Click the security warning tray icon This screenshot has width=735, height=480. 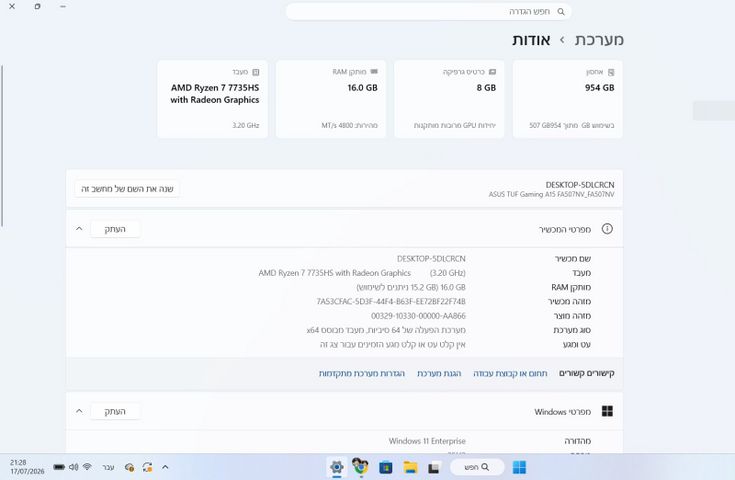(130, 467)
